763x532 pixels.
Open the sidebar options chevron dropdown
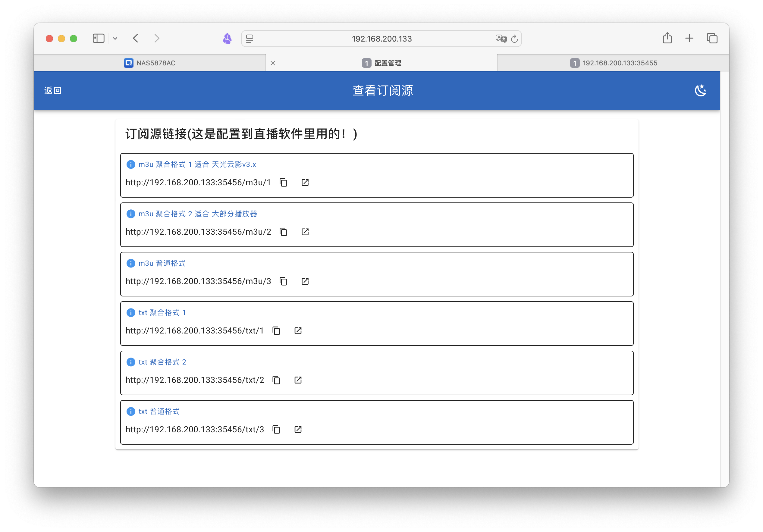(x=115, y=39)
